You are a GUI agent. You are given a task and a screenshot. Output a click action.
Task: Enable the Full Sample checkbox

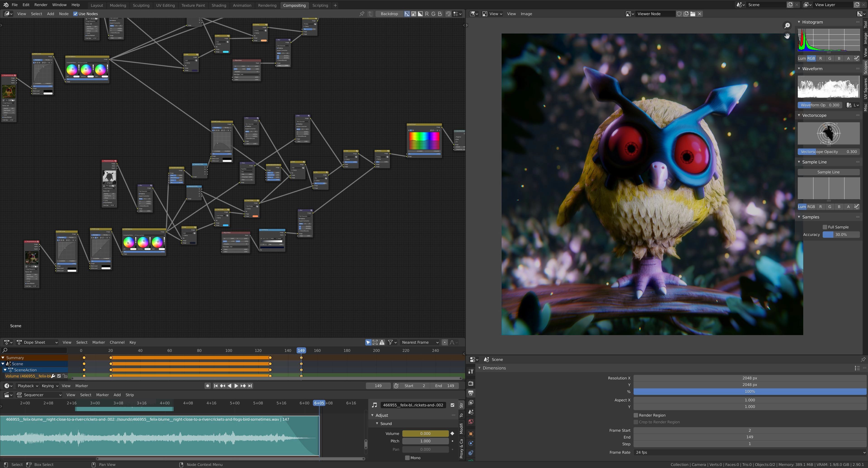click(825, 227)
